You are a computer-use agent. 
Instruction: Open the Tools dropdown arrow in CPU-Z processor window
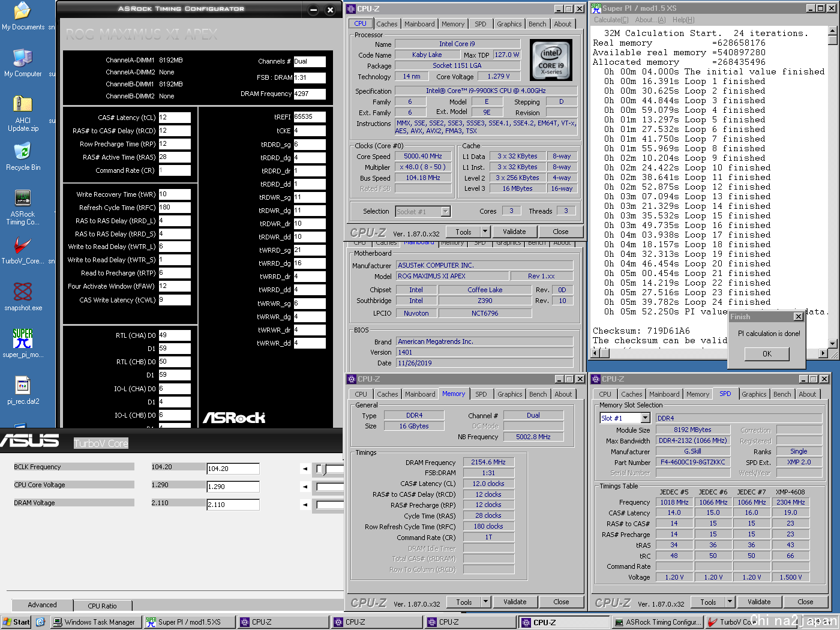pyautogui.click(x=485, y=232)
